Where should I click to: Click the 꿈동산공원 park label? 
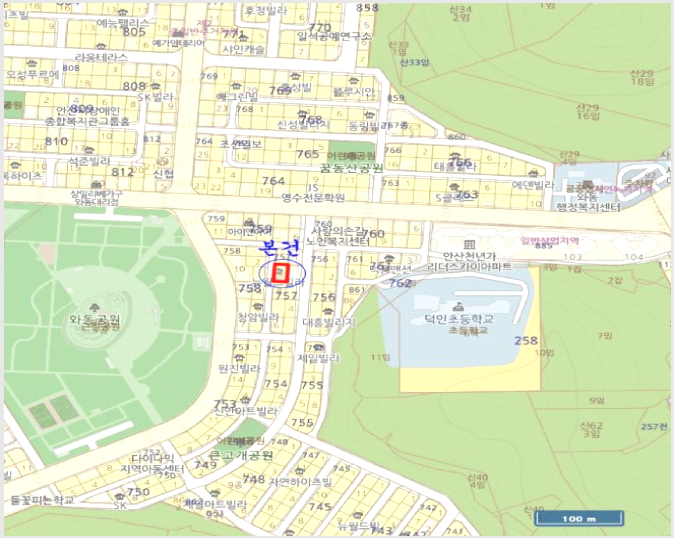coord(352,168)
